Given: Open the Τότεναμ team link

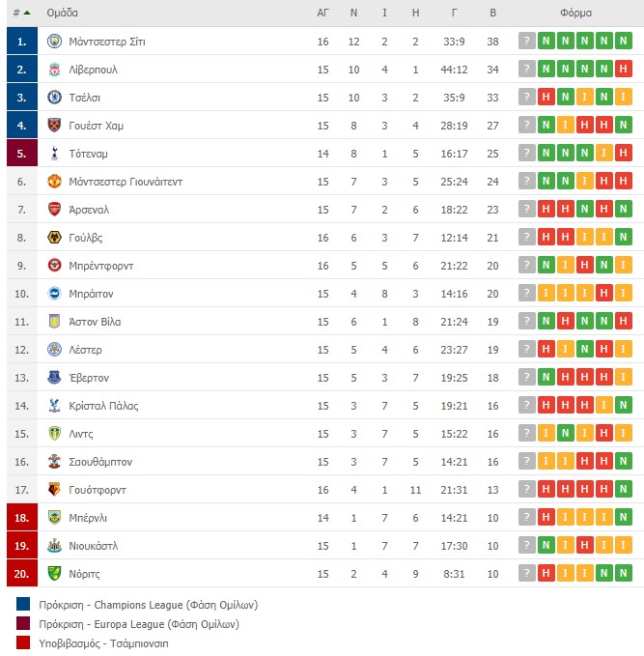Looking at the screenshot, I should pyautogui.click(x=88, y=154).
